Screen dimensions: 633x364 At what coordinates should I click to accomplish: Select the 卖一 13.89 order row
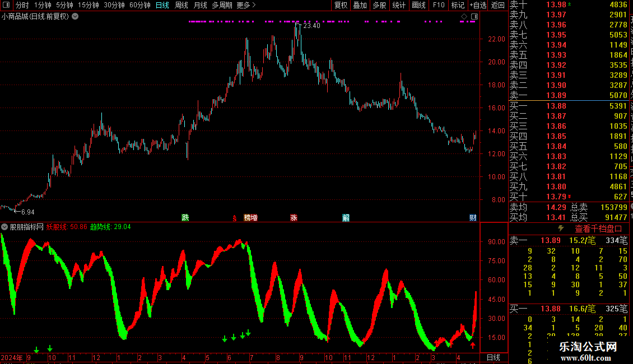[569, 95]
